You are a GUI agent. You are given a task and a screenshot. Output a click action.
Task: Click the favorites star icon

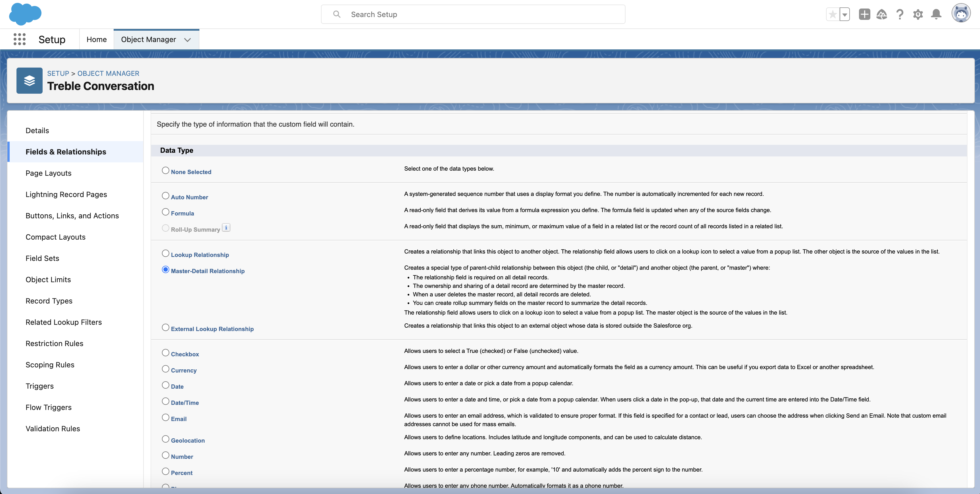click(x=832, y=14)
